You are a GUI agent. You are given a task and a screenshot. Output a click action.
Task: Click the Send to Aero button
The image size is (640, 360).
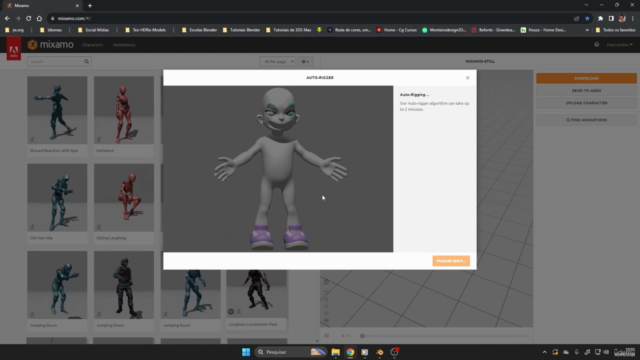[586, 91]
